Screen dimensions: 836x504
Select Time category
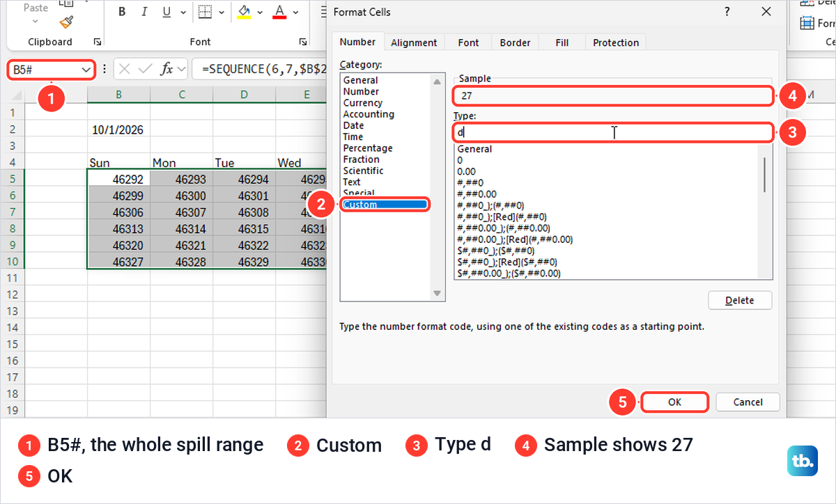[353, 136]
